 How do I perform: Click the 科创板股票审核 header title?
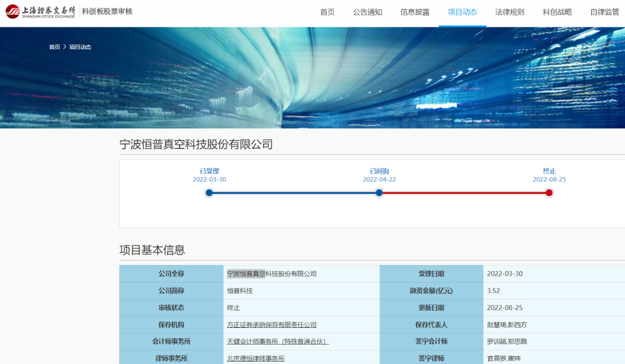point(107,12)
